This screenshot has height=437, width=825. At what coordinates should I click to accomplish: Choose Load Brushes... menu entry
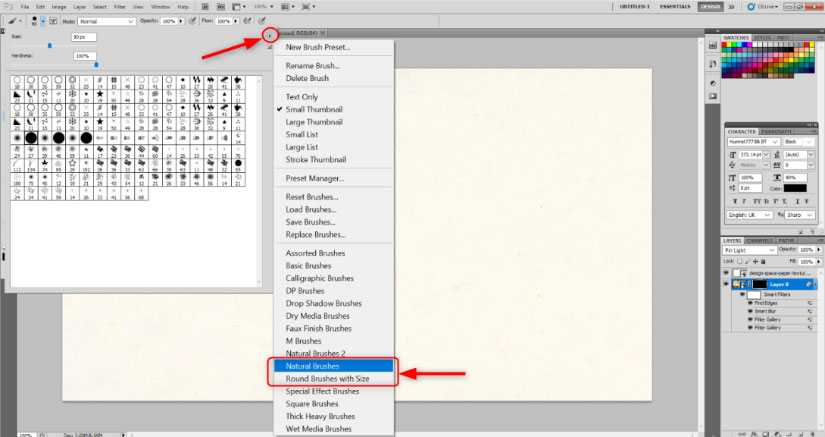[334, 209]
